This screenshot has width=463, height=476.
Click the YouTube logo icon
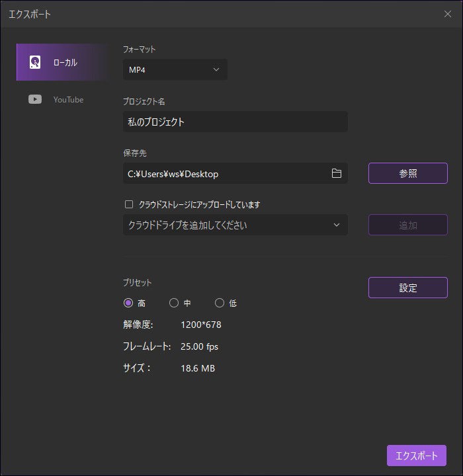tap(35, 99)
